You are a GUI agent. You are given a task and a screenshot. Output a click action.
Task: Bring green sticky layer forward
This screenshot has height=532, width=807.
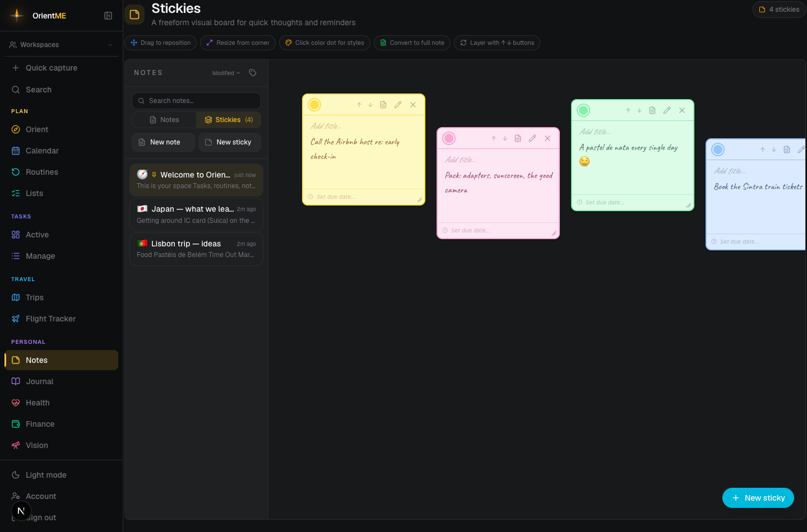tap(628, 110)
